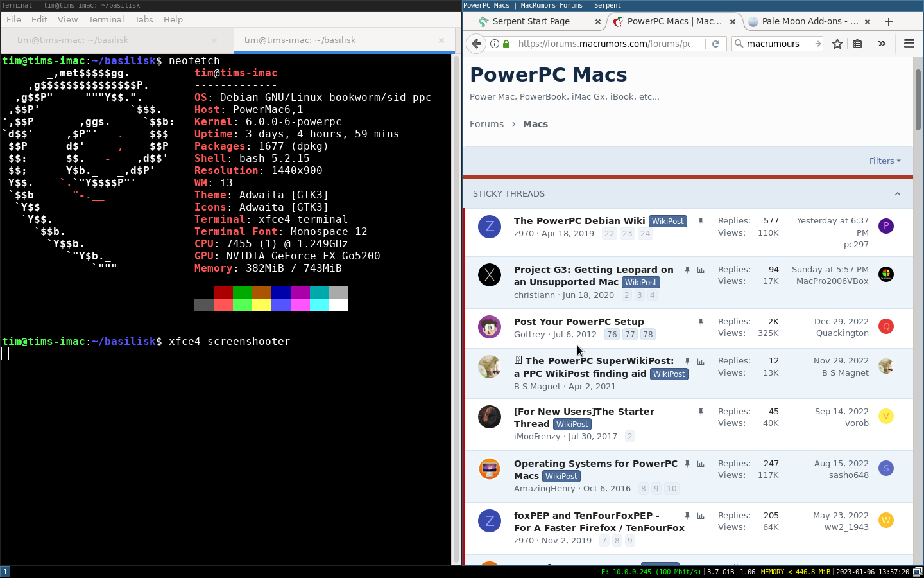Reload the MacRumors page
The width and height of the screenshot is (924, 578).
pos(715,44)
